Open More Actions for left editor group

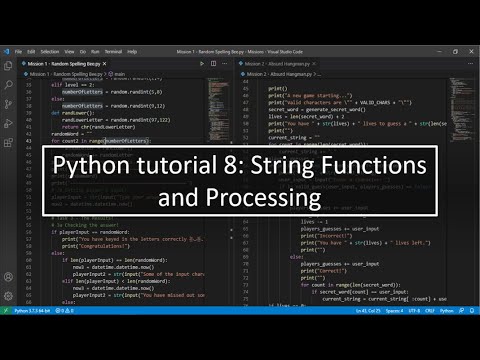pyautogui.click(x=225, y=63)
